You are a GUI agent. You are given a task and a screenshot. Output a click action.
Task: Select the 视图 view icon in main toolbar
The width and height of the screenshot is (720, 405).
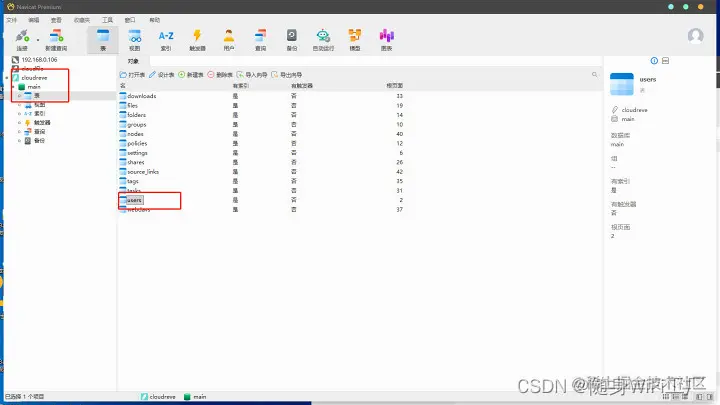pyautogui.click(x=135, y=40)
